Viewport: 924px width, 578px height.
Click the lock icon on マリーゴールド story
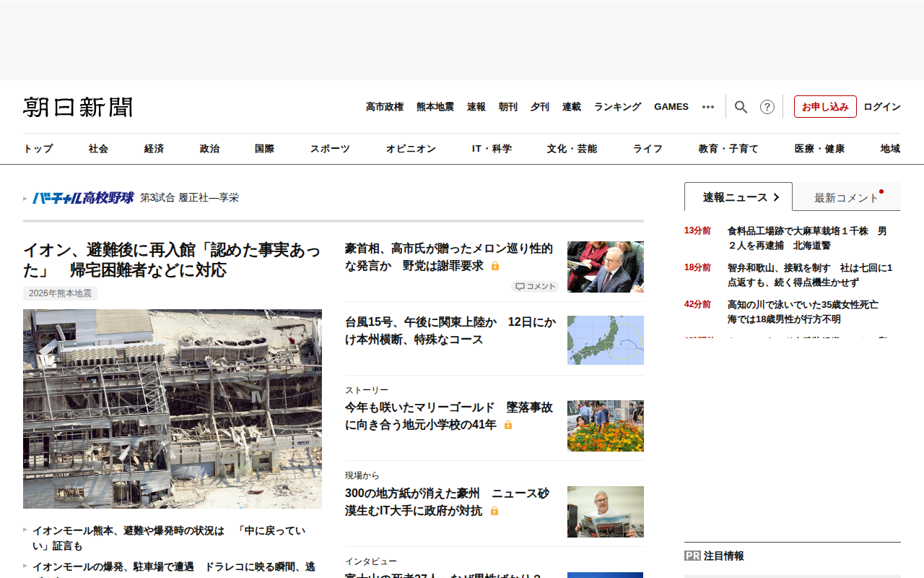tap(508, 425)
